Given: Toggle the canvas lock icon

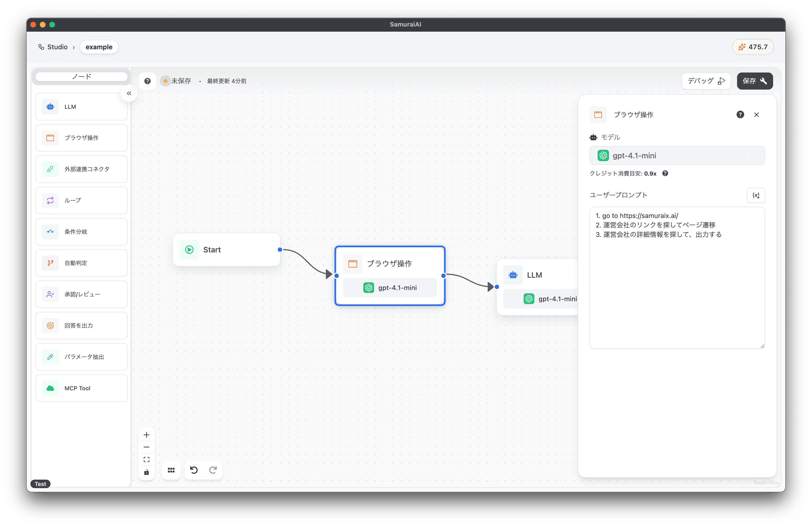Looking at the screenshot, I should [147, 472].
